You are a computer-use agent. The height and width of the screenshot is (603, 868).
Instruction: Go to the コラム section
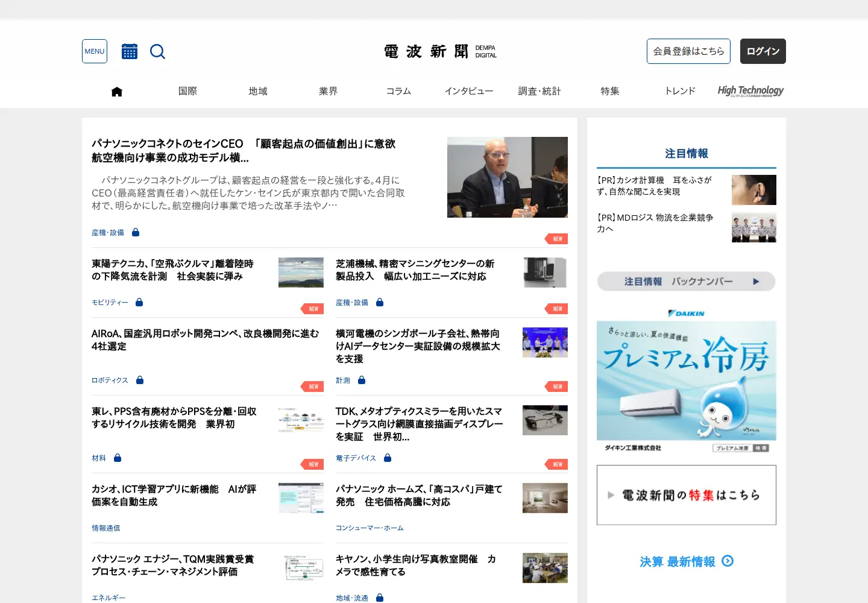pyautogui.click(x=398, y=91)
